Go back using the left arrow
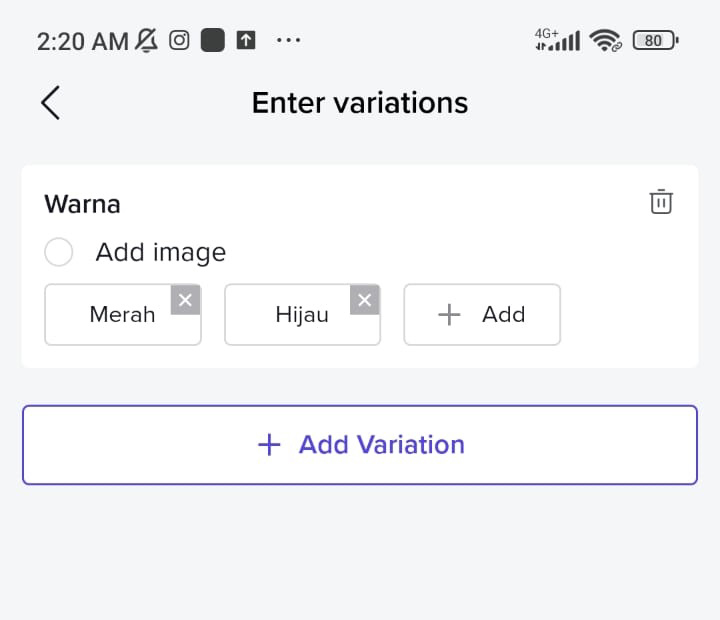Viewport: 720px width, 620px height. (x=51, y=103)
